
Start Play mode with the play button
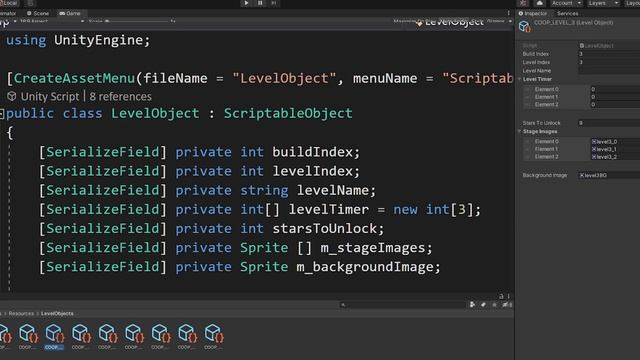point(246,3)
